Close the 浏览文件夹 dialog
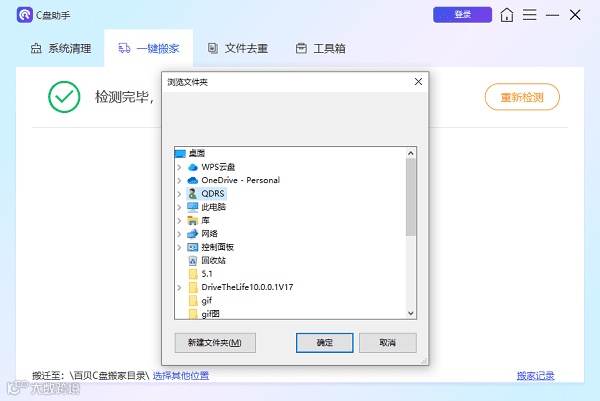 click(x=418, y=82)
